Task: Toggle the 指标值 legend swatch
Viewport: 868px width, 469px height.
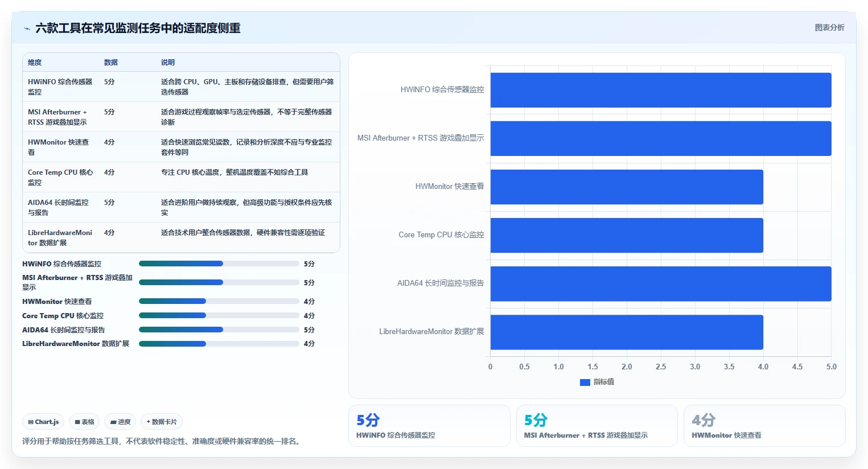Action: (x=585, y=382)
